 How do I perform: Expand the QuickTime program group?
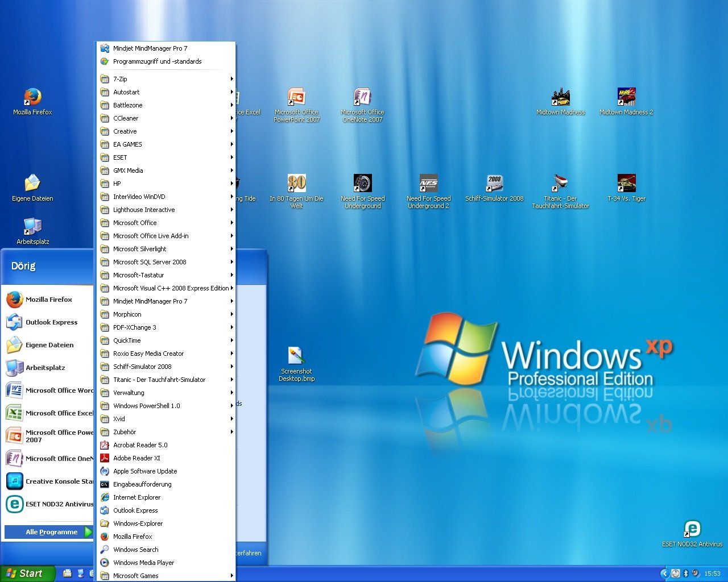tap(167, 340)
